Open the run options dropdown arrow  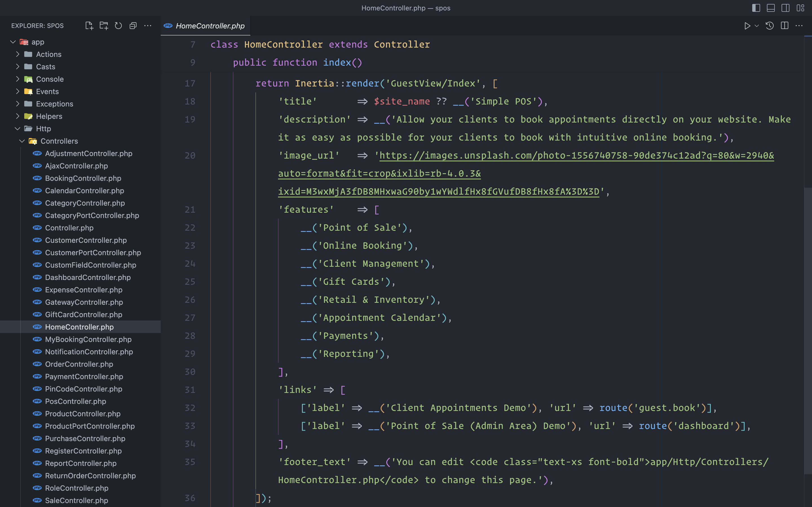point(757,26)
